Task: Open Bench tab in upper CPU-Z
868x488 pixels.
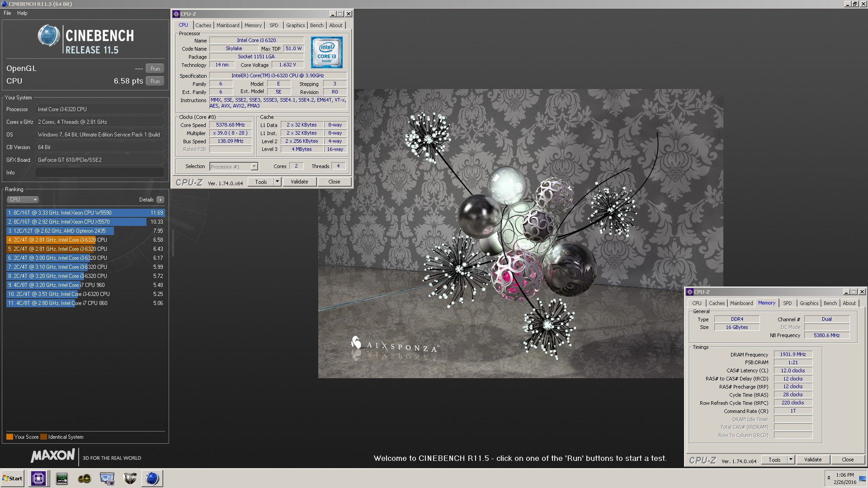Action: pyautogui.click(x=316, y=25)
